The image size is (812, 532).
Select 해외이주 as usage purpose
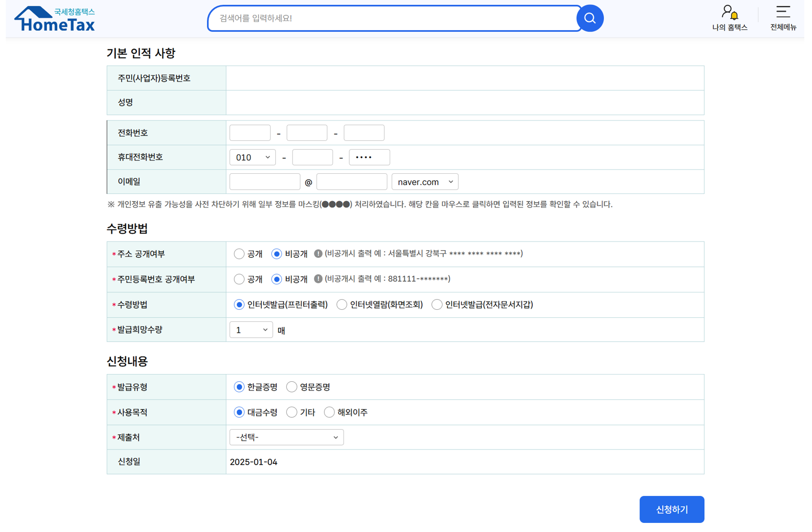pos(329,412)
